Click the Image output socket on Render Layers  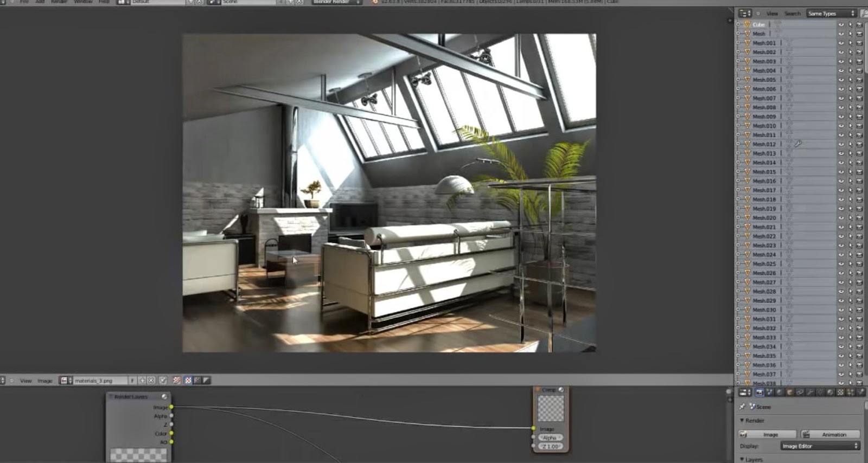171,407
